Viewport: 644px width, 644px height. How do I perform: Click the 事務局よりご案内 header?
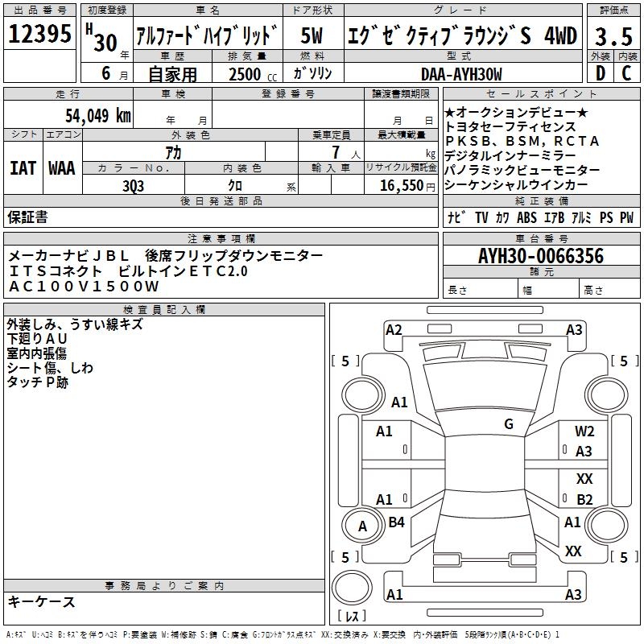(164, 586)
